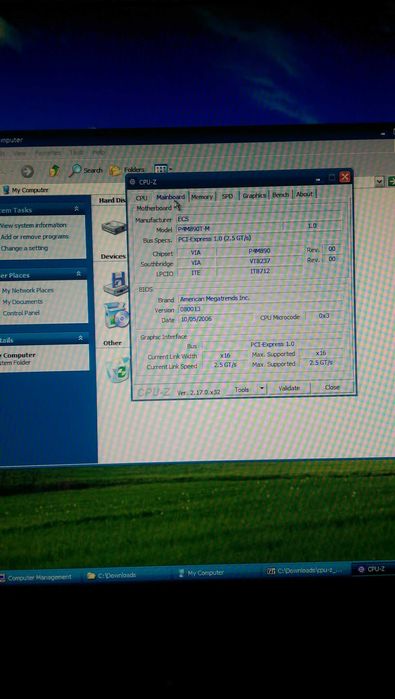This screenshot has height=699, width=395.
Task: Click the address bar dropdown arrow
Action: click(379, 181)
